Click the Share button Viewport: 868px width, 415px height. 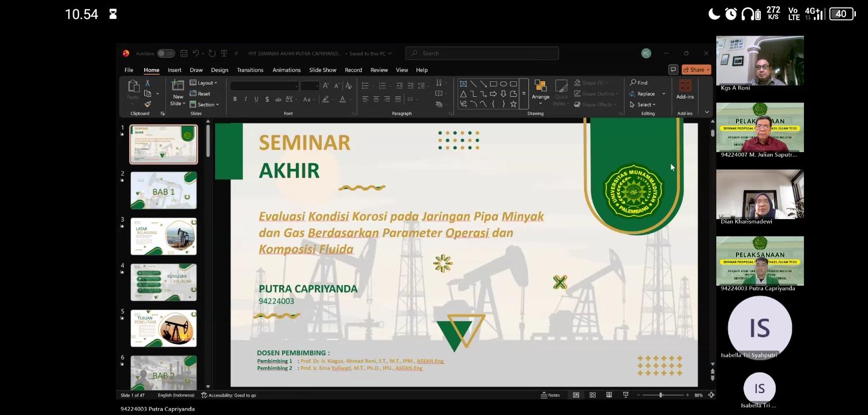696,70
